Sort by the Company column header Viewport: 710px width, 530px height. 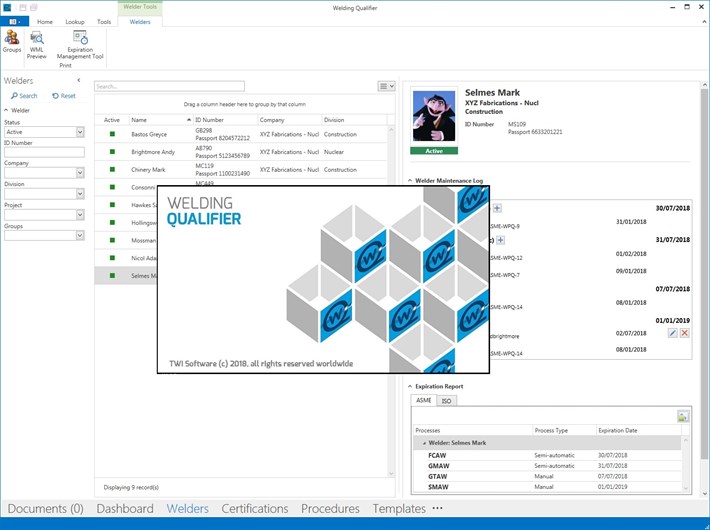290,120
